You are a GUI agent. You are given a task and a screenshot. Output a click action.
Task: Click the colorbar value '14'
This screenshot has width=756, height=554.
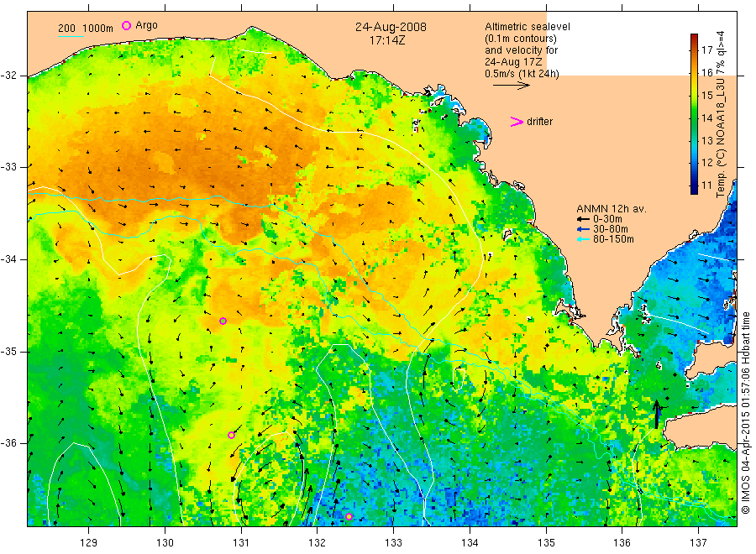click(706, 118)
